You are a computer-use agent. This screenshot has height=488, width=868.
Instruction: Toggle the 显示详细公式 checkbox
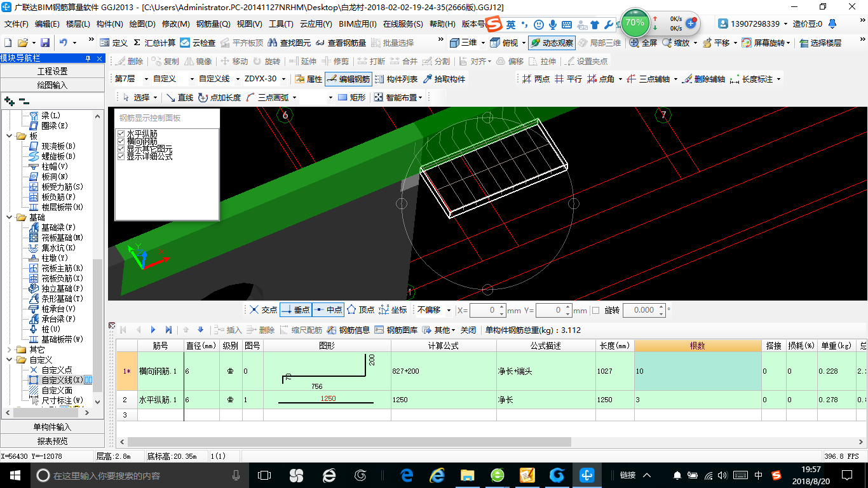tap(121, 156)
